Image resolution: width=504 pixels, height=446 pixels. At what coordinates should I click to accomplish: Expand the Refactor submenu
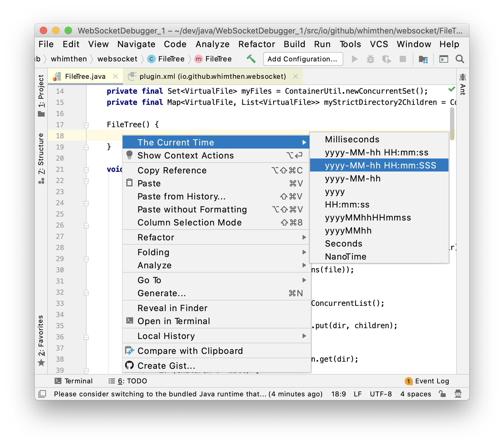[x=217, y=237]
